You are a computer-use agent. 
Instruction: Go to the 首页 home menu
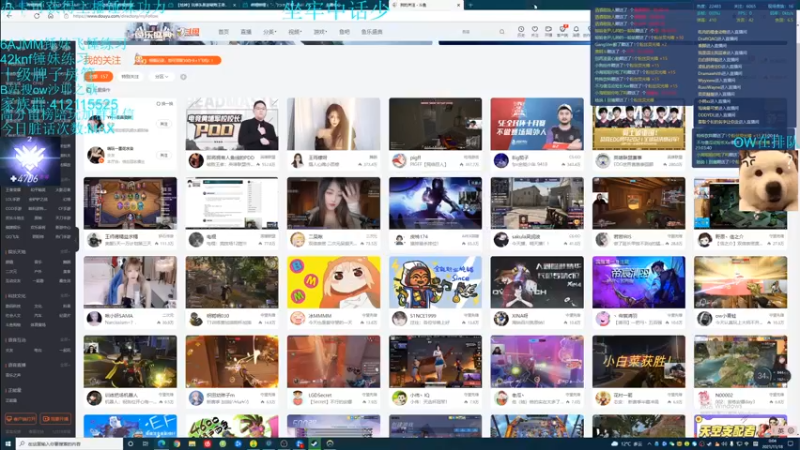pos(223,32)
